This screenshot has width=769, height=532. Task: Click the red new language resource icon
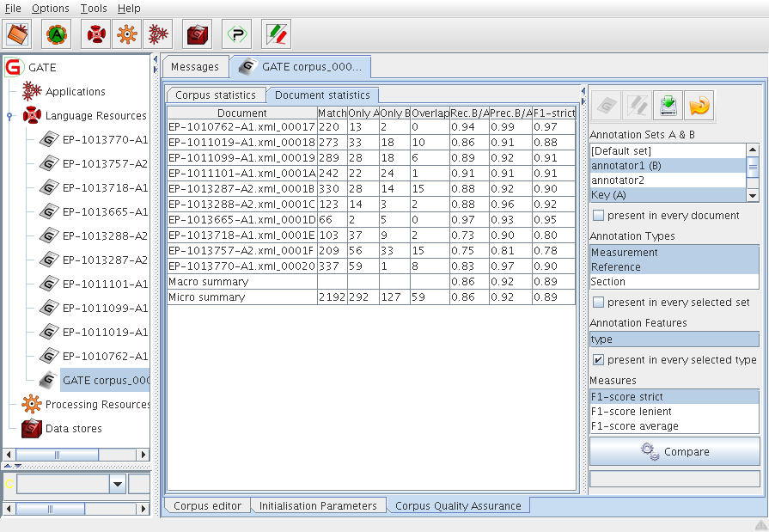tap(96, 34)
